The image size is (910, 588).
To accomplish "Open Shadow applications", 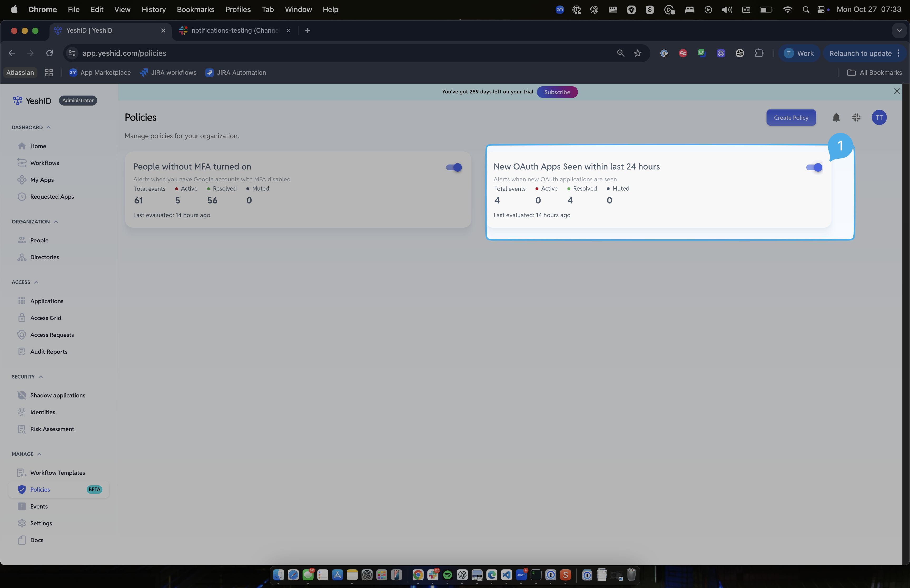I will 58,396.
